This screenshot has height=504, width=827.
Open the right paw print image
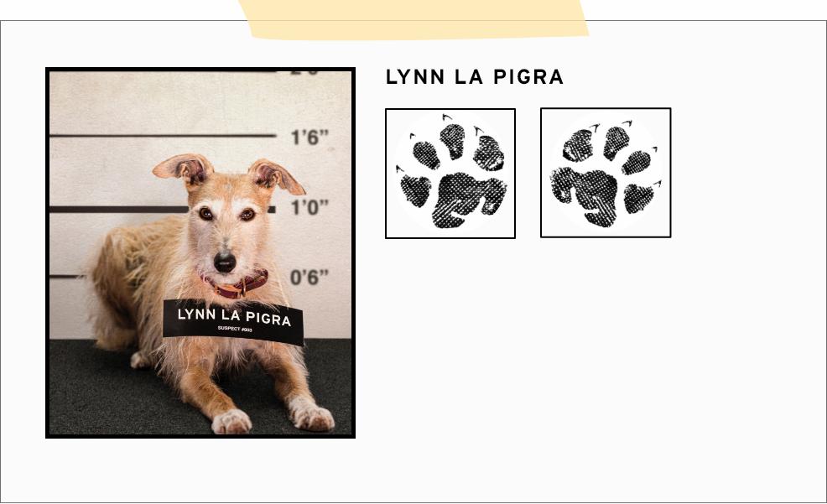pyautogui.click(x=606, y=173)
